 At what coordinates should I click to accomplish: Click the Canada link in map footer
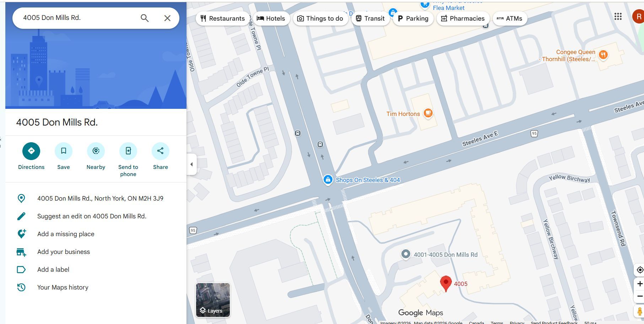[x=476, y=322]
